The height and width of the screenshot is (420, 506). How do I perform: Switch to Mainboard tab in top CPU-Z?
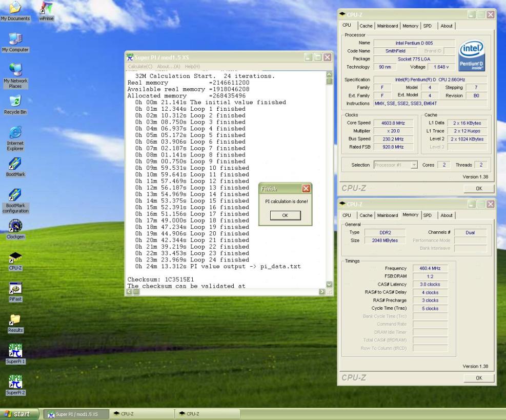[x=387, y=26]
